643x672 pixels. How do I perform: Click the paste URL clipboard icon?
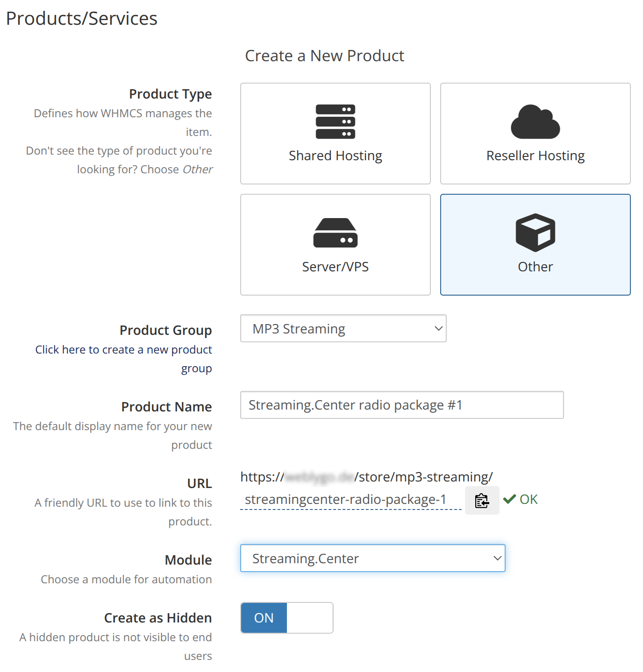coord(482,500)
